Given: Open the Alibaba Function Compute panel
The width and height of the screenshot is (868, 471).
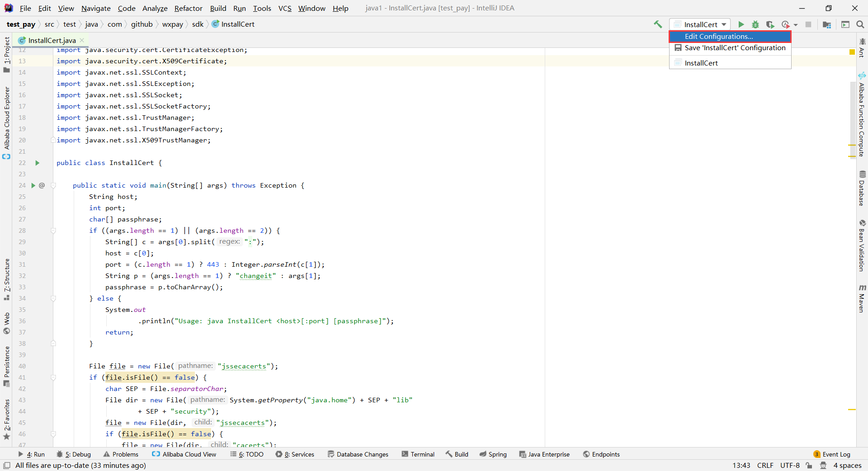Looking at the screenshot, I should (x=862, y=114).
